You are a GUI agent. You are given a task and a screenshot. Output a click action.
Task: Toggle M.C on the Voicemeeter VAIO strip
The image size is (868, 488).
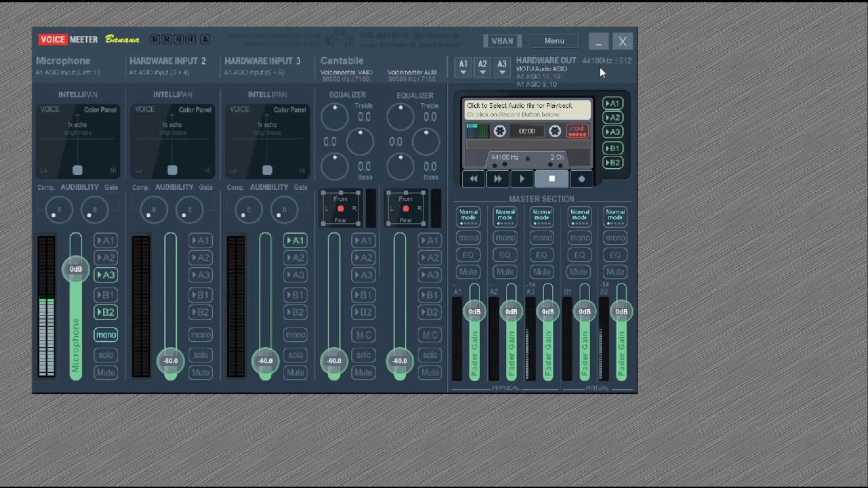point(363,335)
